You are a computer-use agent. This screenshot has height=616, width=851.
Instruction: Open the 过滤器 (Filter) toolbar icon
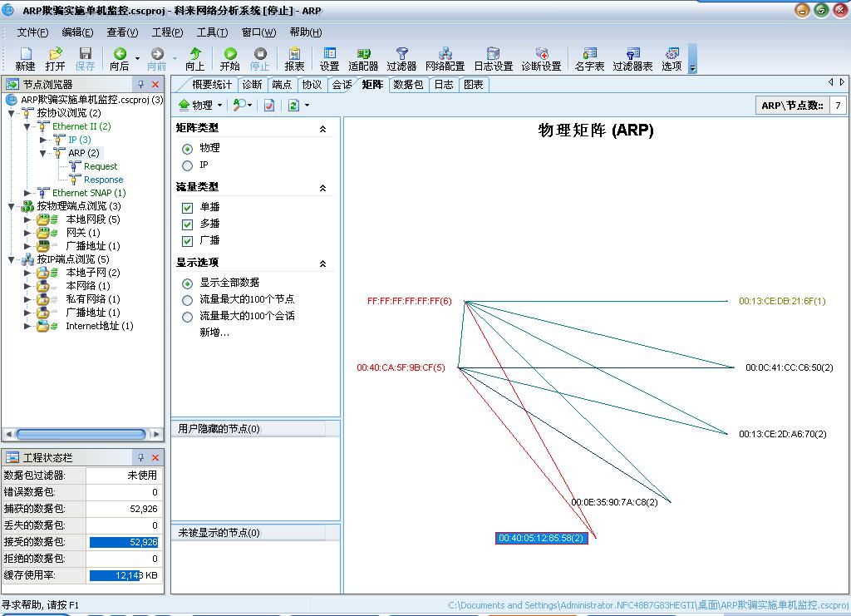coord(401,58)
